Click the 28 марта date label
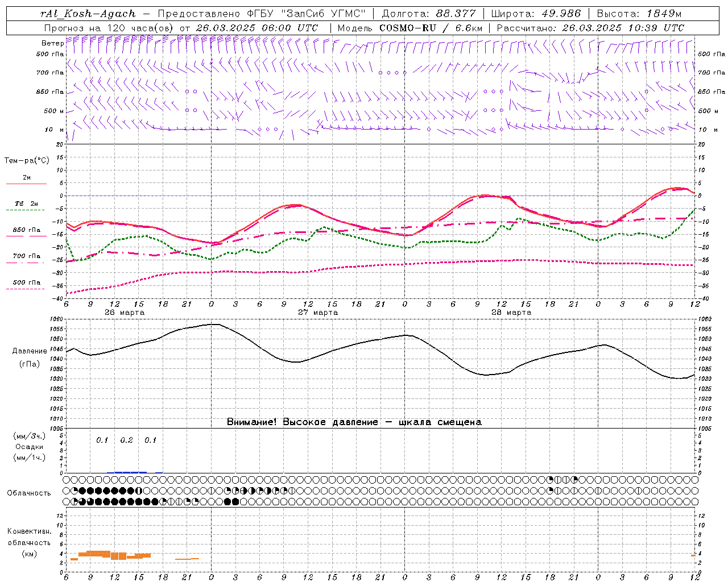The width and height of the screenshot is (728, 582). (511, 313)
